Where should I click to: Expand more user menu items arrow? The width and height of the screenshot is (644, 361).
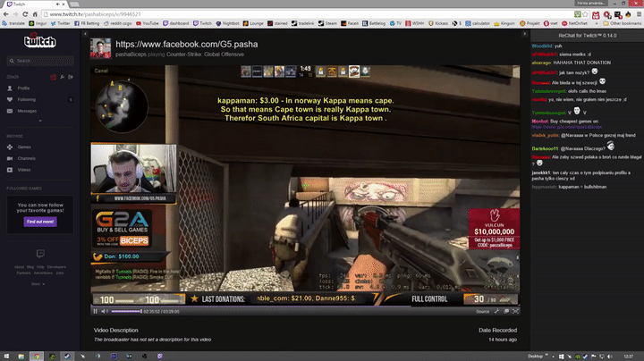40,121
